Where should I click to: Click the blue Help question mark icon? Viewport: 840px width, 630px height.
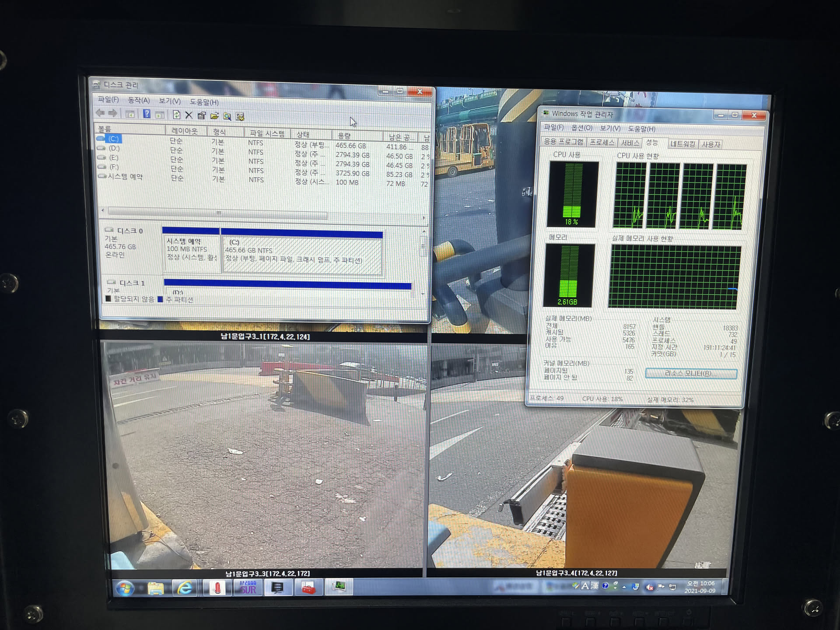tap(147, 115)
